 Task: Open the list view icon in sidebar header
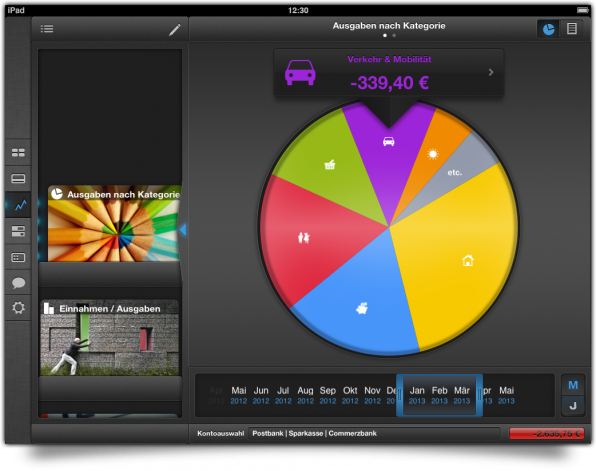click(47, 29)
